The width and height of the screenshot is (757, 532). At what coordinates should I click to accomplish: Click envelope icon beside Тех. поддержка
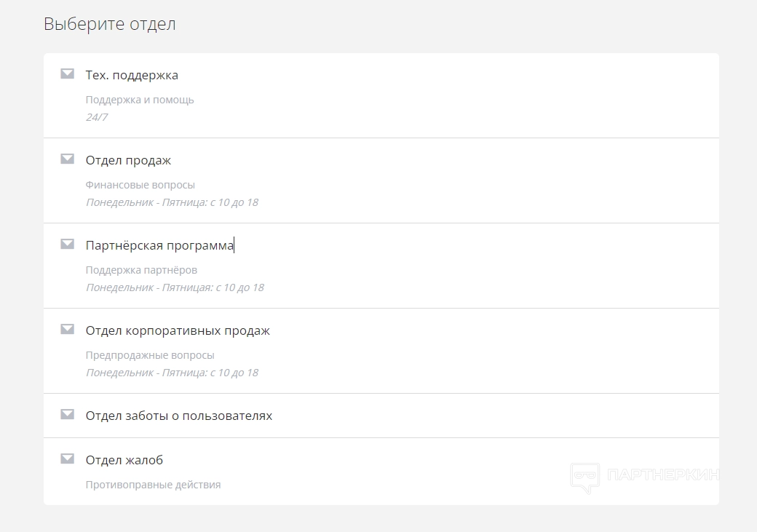67,74
